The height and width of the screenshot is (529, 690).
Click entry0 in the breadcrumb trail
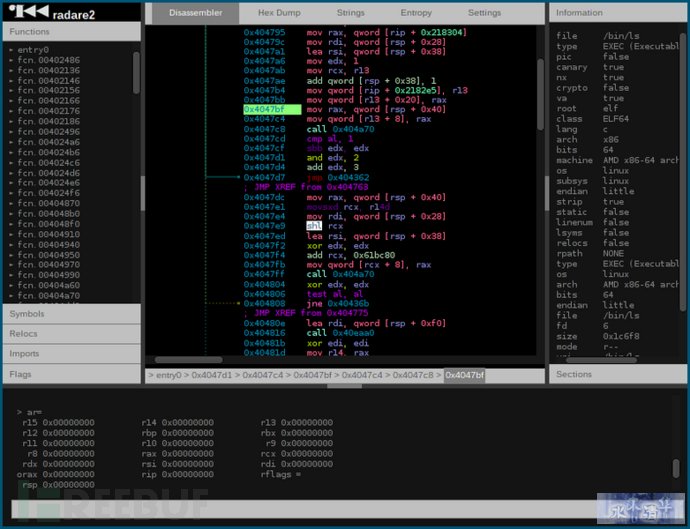tap(169, 375)
